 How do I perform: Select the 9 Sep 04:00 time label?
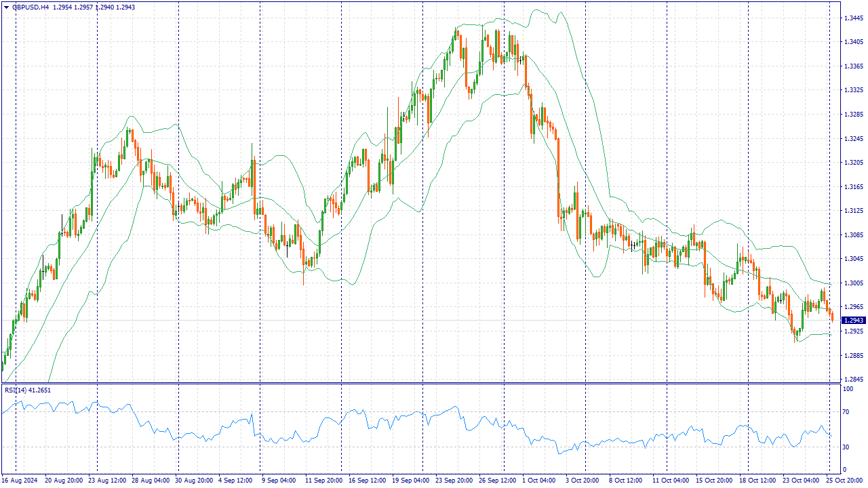(x=279, y=481)
